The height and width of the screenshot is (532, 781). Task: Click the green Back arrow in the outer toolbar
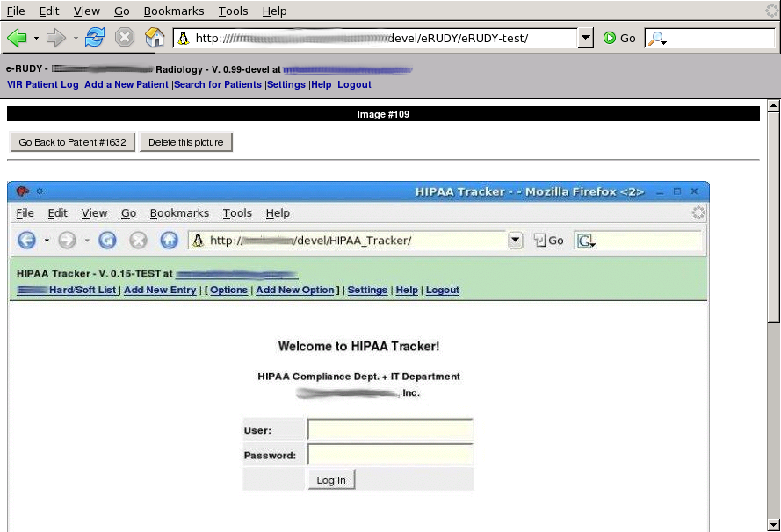17,38
